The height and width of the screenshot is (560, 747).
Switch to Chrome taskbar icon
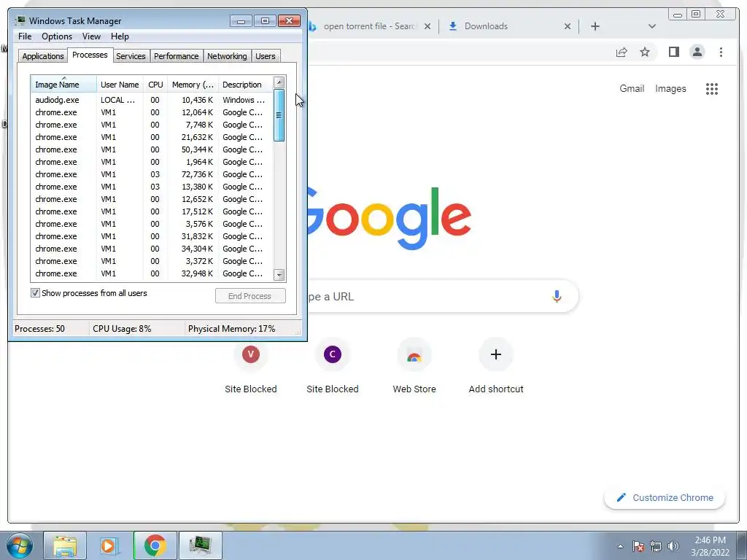tap(155, 545)
